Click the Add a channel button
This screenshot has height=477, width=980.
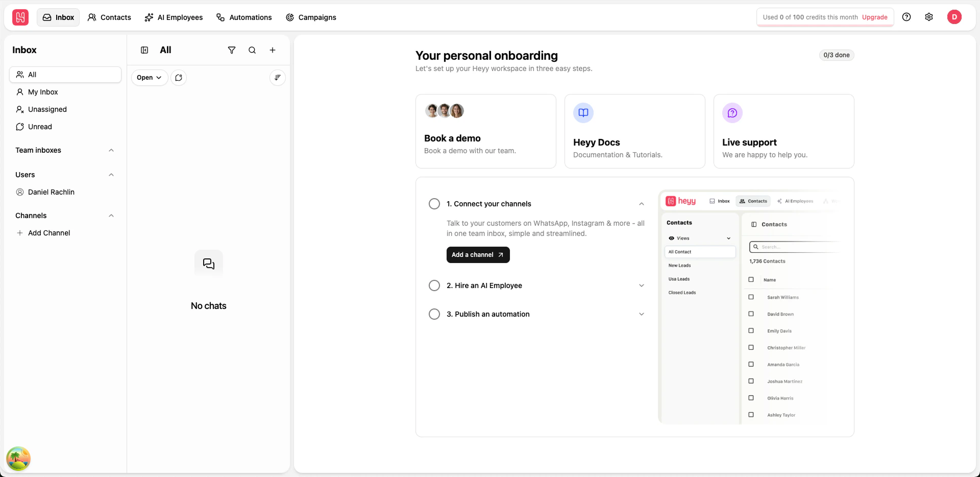pos(478,255)
